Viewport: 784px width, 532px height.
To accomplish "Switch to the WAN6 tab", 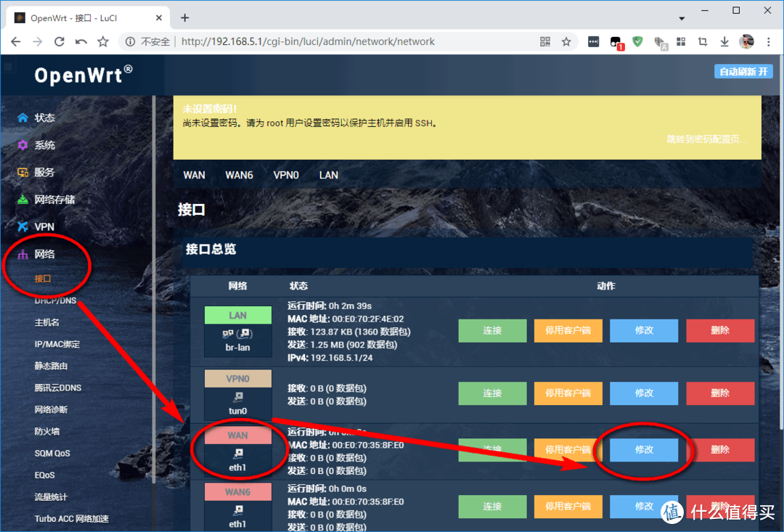I will coord(239,175).
